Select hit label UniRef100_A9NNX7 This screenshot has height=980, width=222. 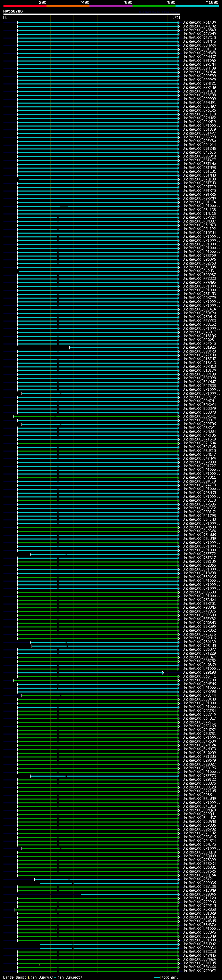click(x=199, y=57)
